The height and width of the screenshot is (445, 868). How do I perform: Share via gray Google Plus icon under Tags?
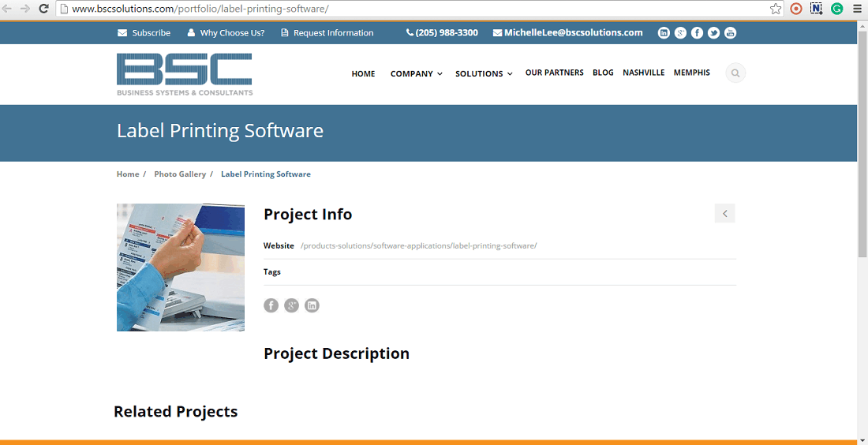point(291,305)
